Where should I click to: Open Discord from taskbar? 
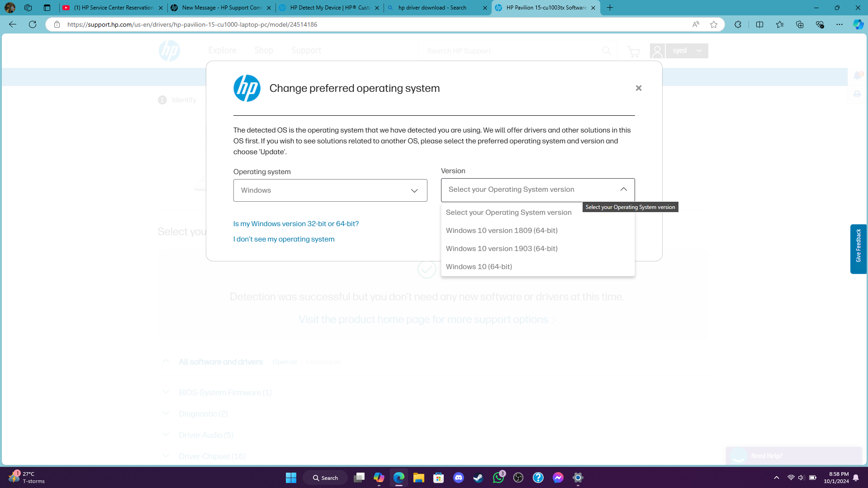458,478
